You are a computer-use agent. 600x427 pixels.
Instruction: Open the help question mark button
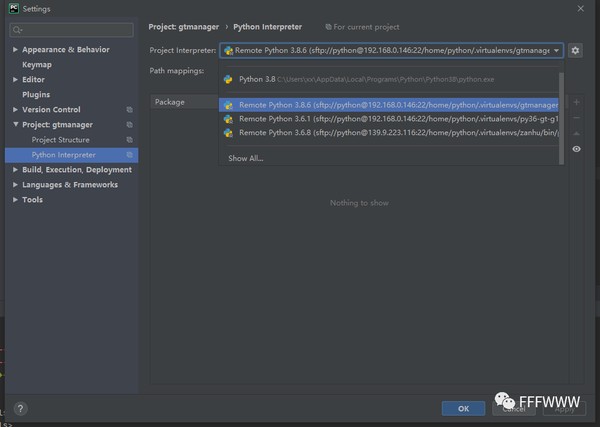21,409
